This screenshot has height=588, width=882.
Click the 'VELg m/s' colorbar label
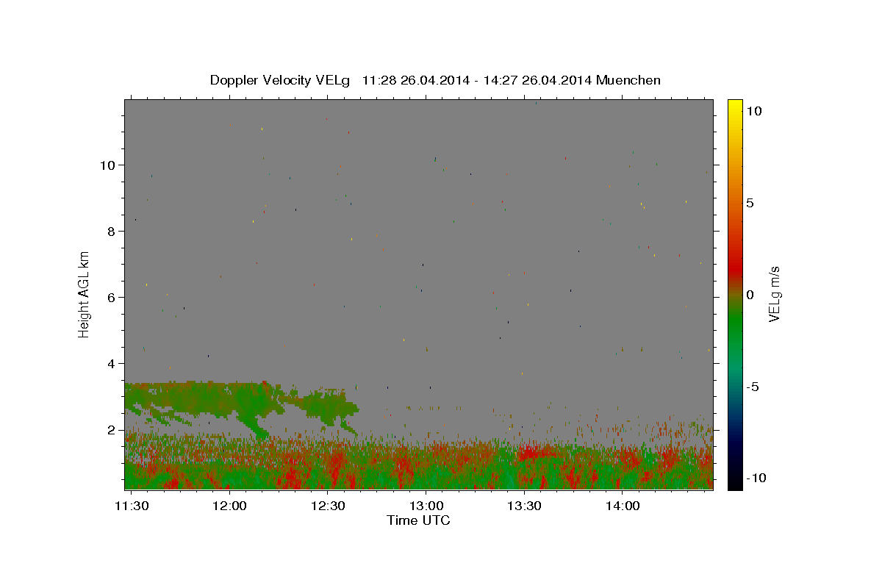tap(774, 294)
